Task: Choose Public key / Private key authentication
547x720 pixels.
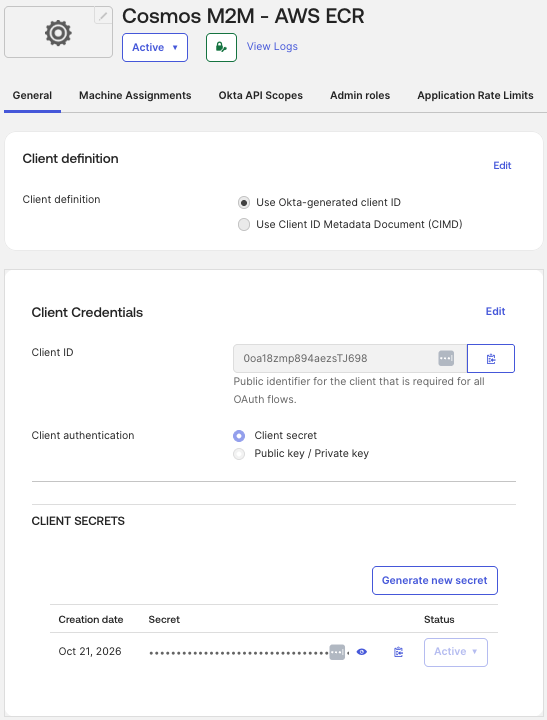Action: point(239,454)
